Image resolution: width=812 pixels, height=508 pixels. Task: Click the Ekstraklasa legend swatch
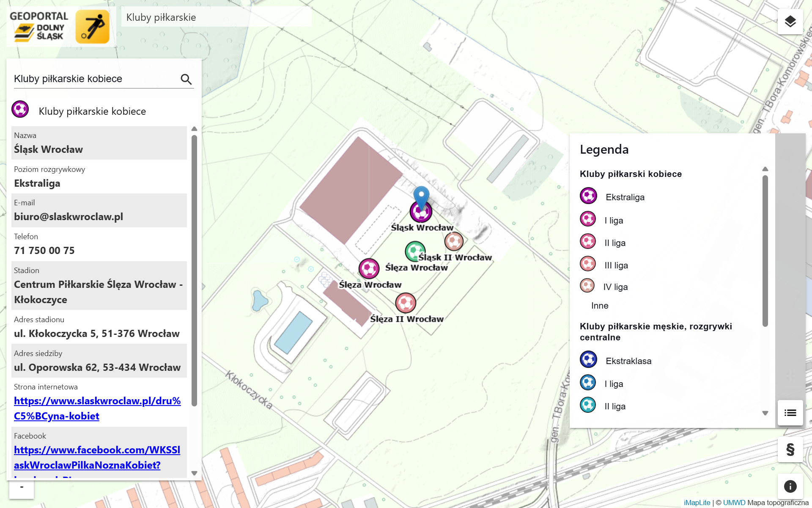pyautogui.click(x=588, y=360)
